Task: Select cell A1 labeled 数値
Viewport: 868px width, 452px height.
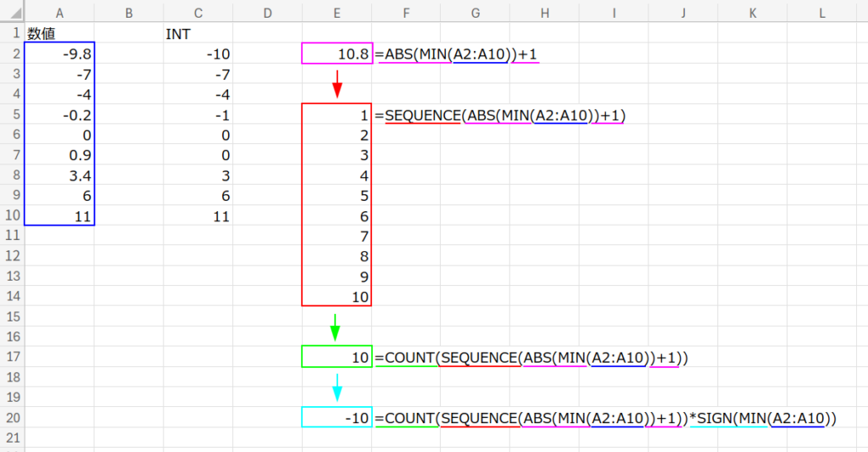Action: pyautogui.click(x=59, y=34)
